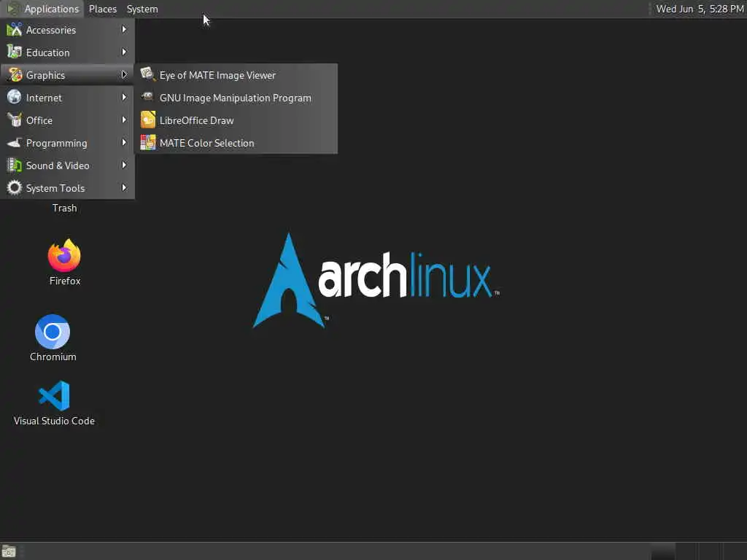Click the Internet label

coord(44,98)
